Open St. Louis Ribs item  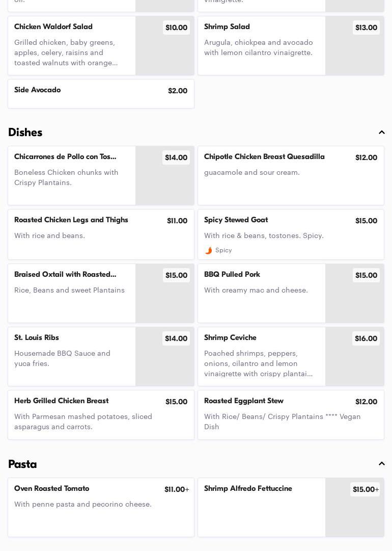click(x=71, y=357)
